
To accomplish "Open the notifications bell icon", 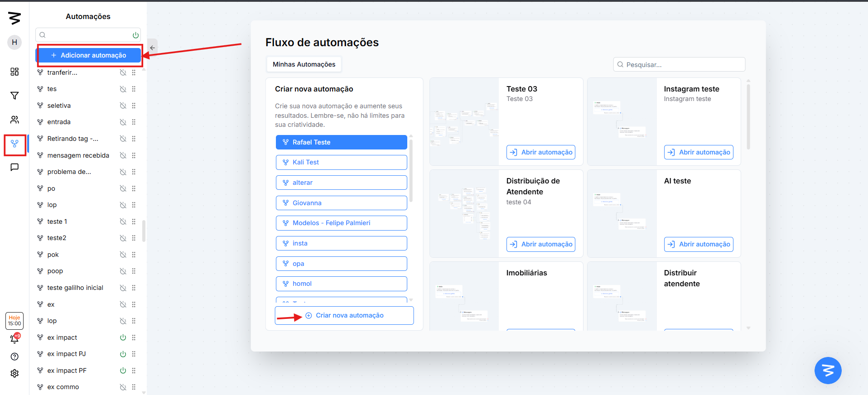I will (x=14, y=339).
